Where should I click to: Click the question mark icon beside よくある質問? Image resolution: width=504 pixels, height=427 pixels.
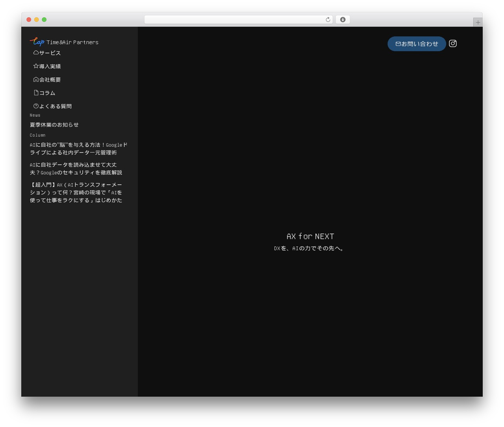coord(36,106)
